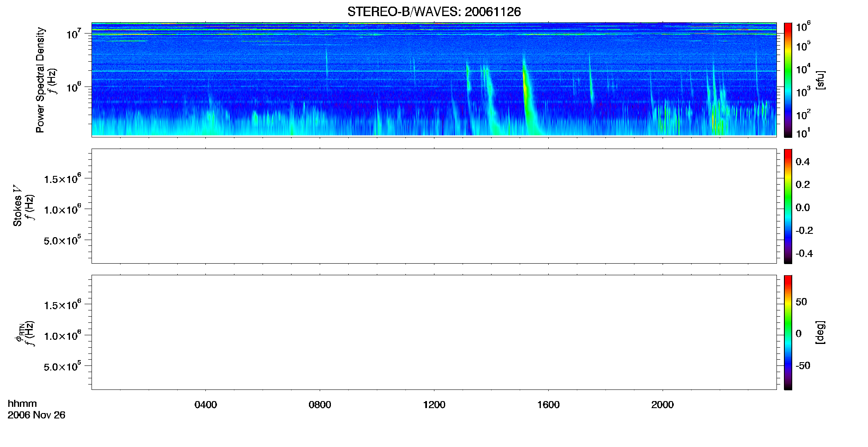Click the [deg] unit label
This screenshot has width=868, height=447.
(820, 332)
